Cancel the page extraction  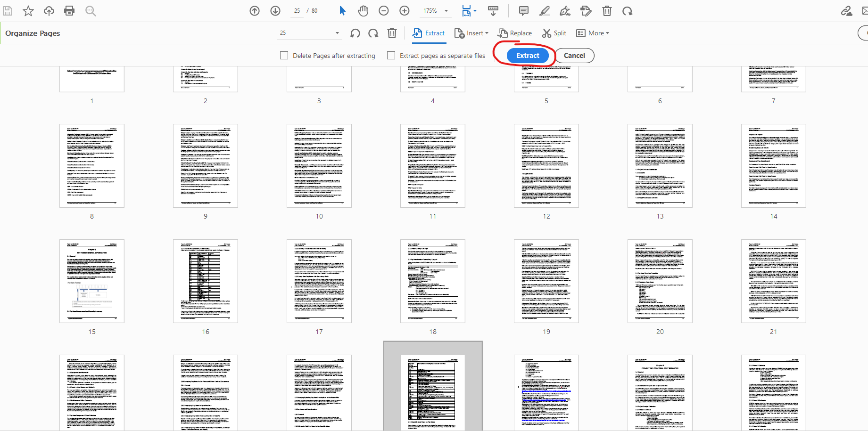574,55
